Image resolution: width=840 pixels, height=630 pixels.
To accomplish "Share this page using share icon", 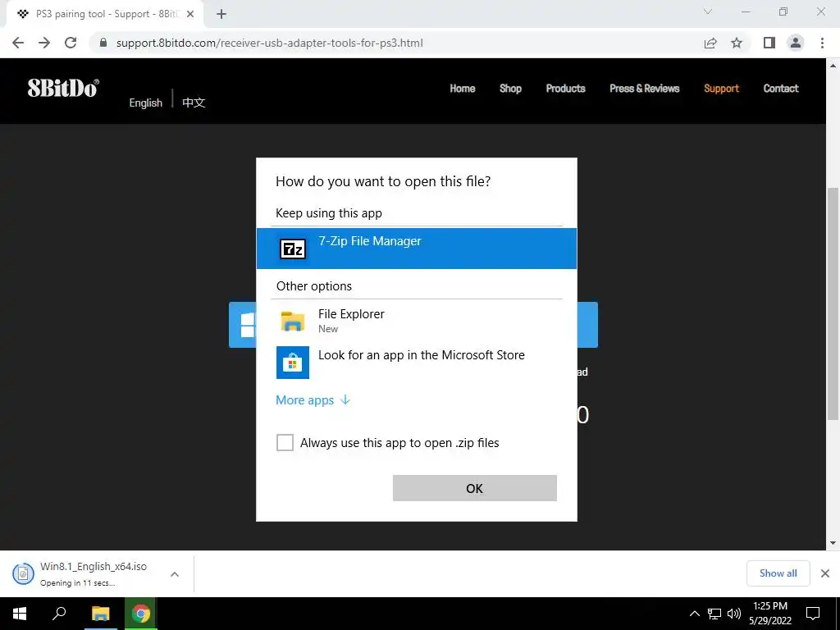I will click(710, 43).
